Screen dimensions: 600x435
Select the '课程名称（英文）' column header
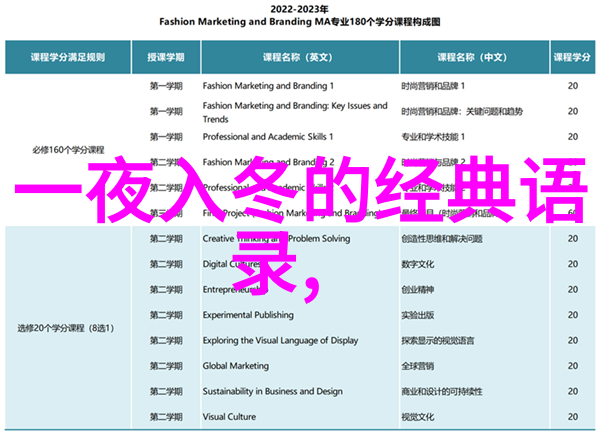pyautogui.click(x=297, y=59)
